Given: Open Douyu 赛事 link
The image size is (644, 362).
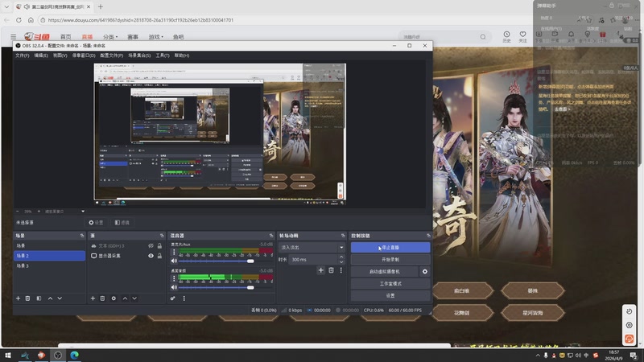Looking at the screenshot, I should [x=133, y=37].
